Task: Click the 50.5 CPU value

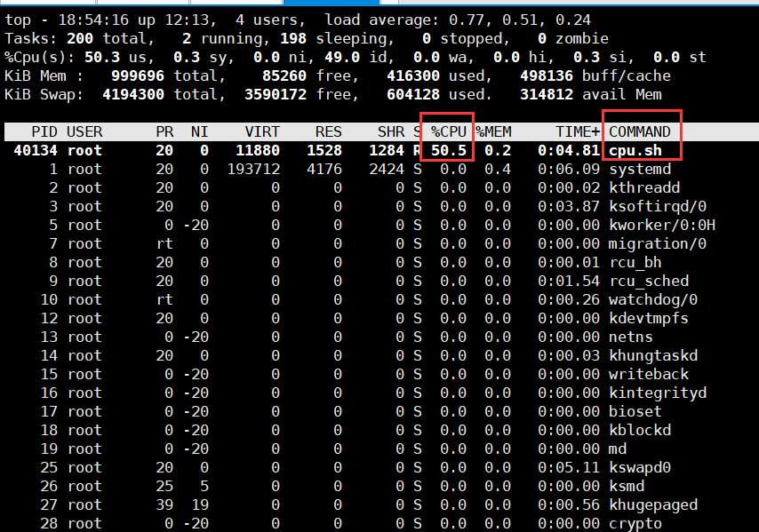Action: [x=449, y=150]
